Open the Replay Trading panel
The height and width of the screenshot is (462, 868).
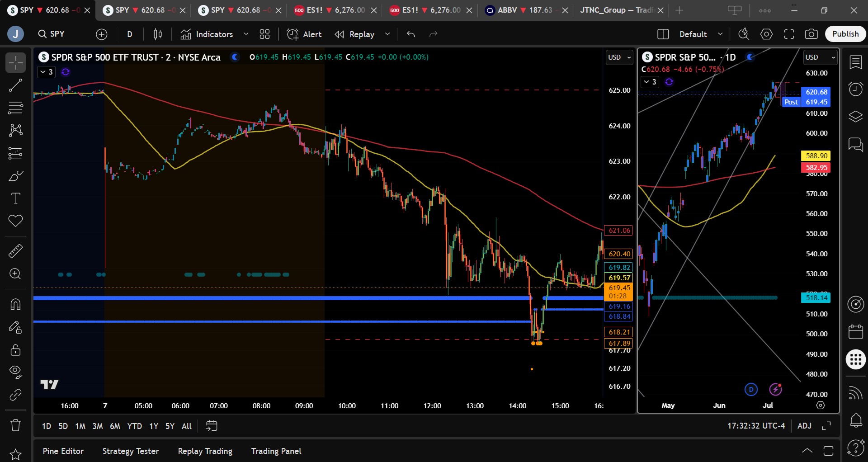[205, 451]
